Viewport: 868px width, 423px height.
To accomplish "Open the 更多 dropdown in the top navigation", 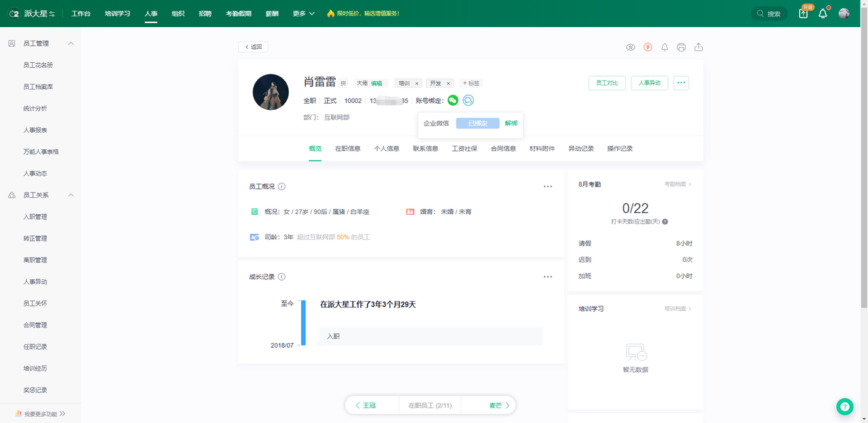I will [x=303, y=14].
